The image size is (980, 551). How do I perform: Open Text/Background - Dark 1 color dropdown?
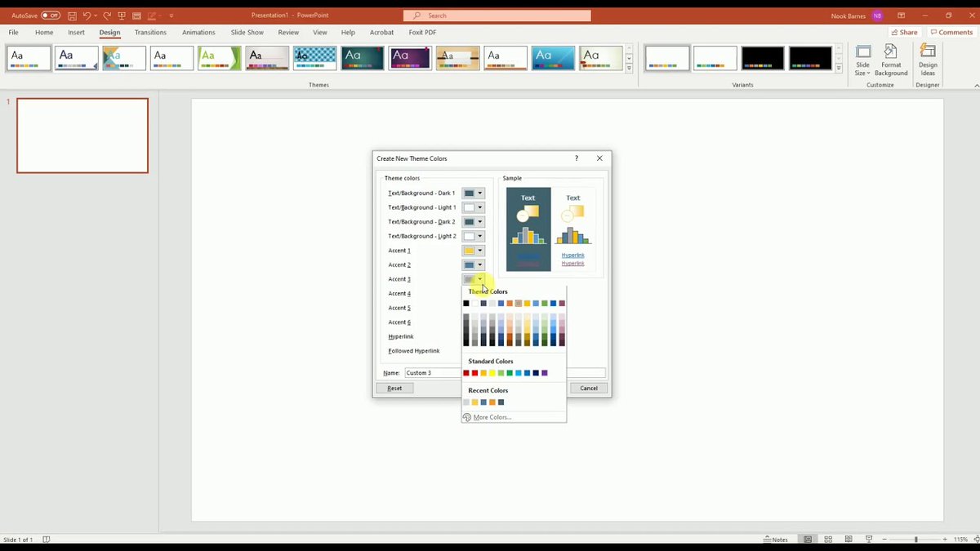[473, 193]
